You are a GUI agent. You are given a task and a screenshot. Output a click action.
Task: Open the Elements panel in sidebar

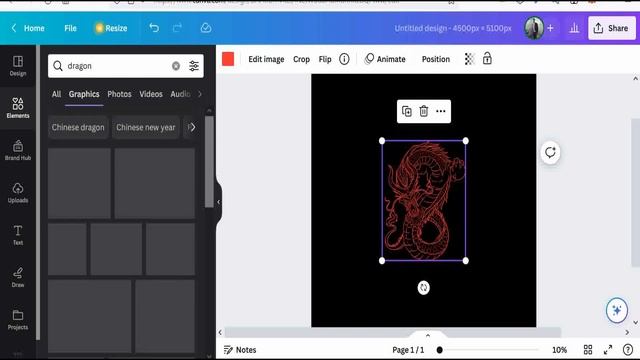pos(18,108)
